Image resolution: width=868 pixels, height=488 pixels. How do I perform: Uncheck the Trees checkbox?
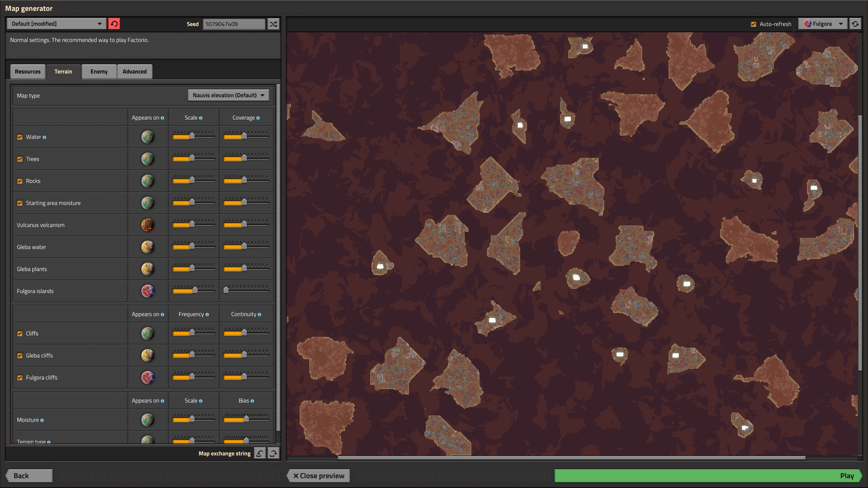pos(20,159)
